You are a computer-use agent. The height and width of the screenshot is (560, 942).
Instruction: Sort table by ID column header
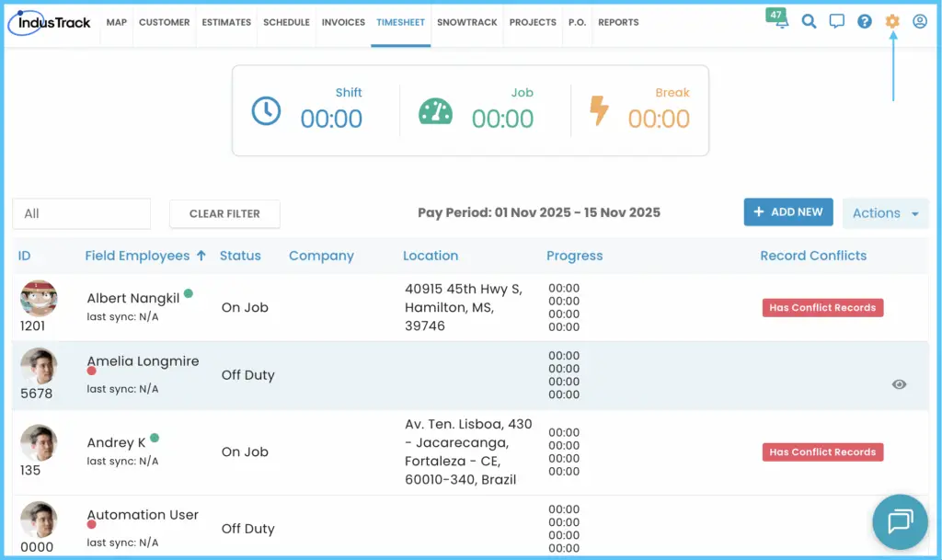pos(24,256)
